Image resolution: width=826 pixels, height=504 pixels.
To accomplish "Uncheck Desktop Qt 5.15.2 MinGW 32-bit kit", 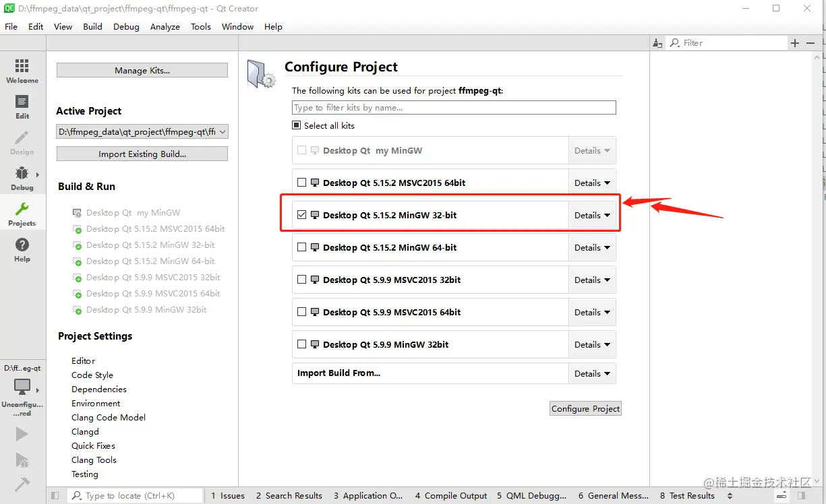I will [x=301, y=215].
